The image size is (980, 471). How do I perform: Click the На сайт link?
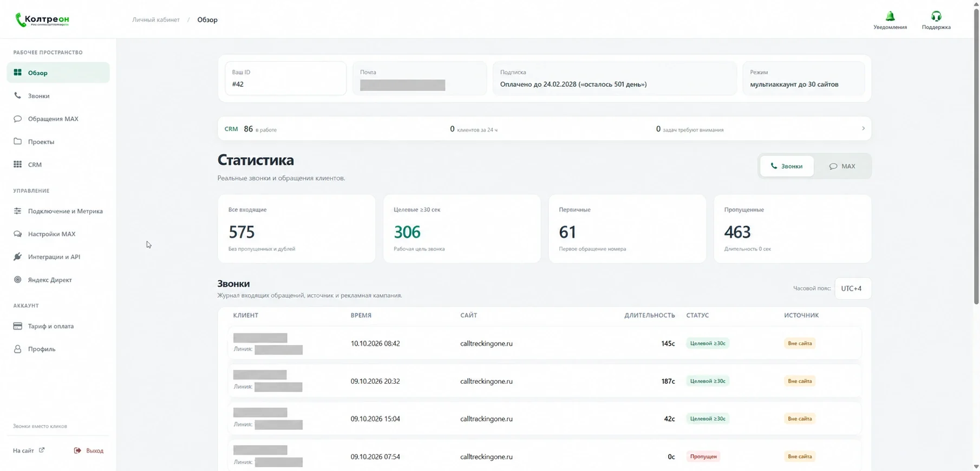[x=23, y=450]
